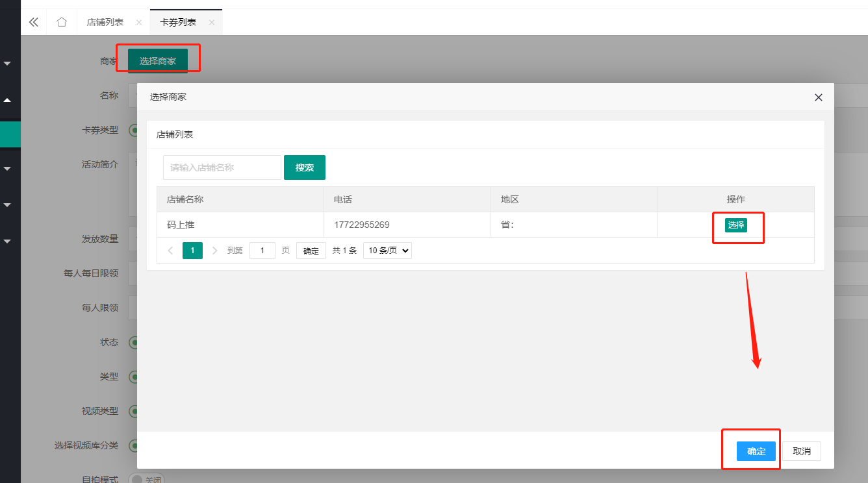
Task: Click the 店铺列表 panel title in dialog
Action: [x=175, y=134]
